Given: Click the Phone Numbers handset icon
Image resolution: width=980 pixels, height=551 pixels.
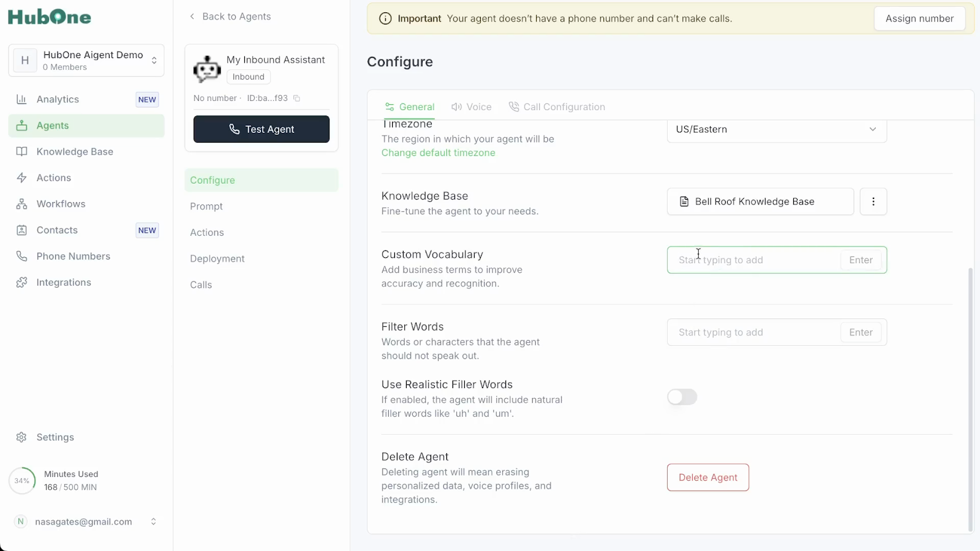Looking at the screenshot, I should click(x=21, y=257).
